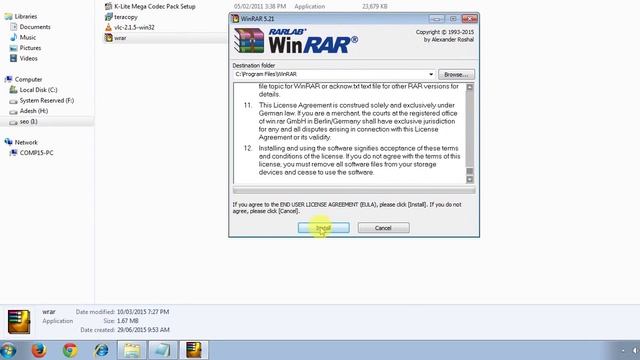Screen dimensions: 640x360
Task: Select Network in navigation pane
Action: point(26,142)
